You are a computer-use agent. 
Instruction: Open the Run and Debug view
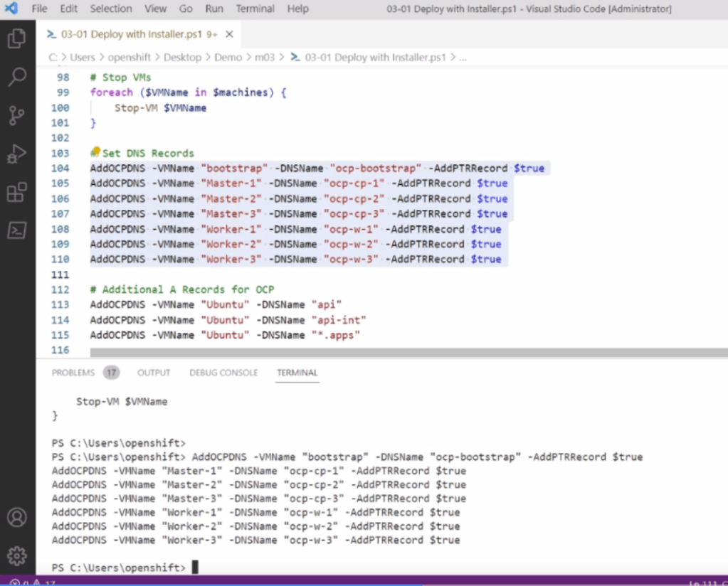pos(16,154)
